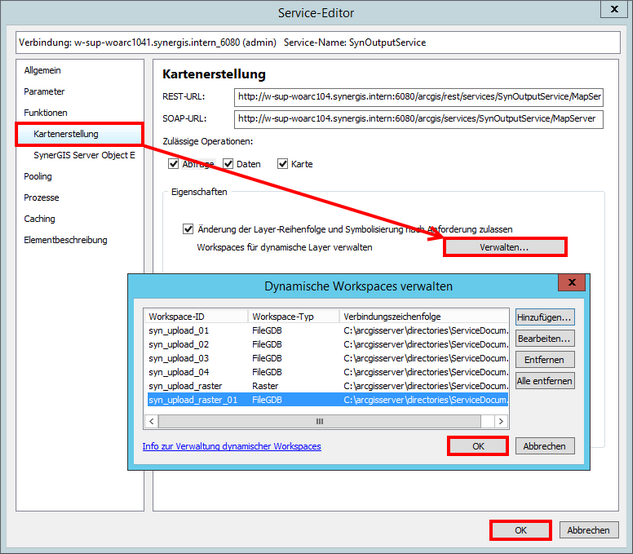This screenshot has height=554, width=633.
Task: Open Info zur Verwaltung dynamischer Workspaces link
Action: click(x=232, y=446)
